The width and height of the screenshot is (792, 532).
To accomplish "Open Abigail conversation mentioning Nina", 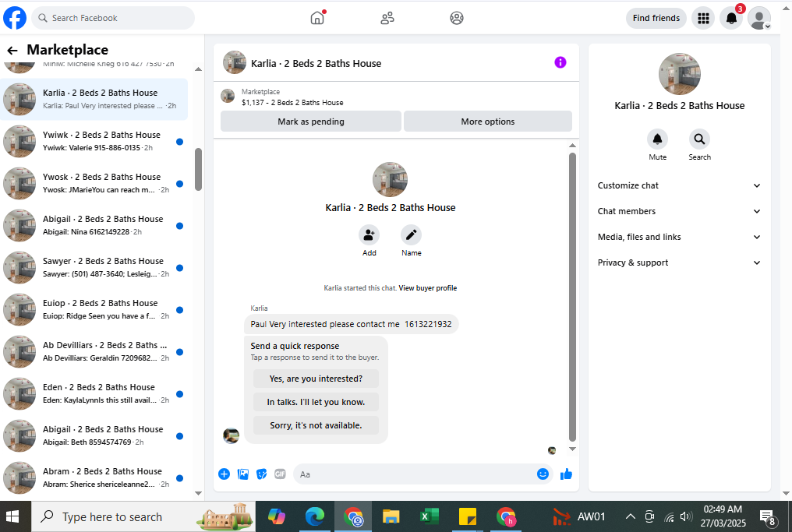I will [94, 225].
